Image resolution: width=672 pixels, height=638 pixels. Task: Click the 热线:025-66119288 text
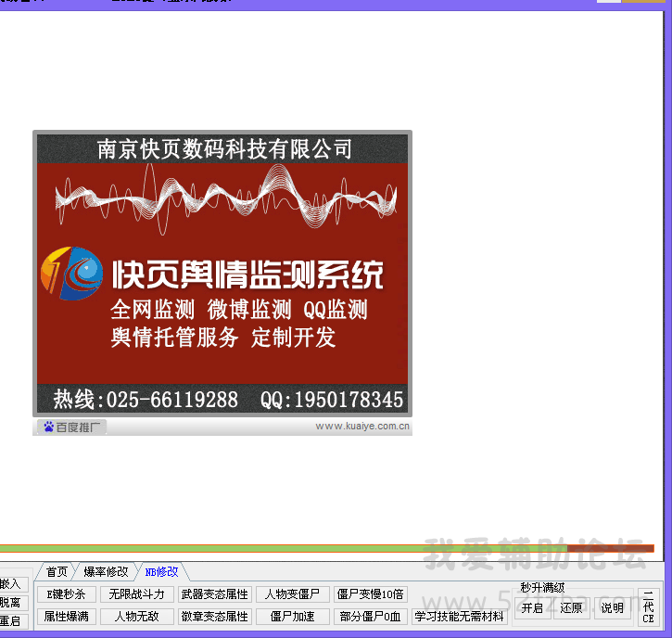(x=146, y=400)
